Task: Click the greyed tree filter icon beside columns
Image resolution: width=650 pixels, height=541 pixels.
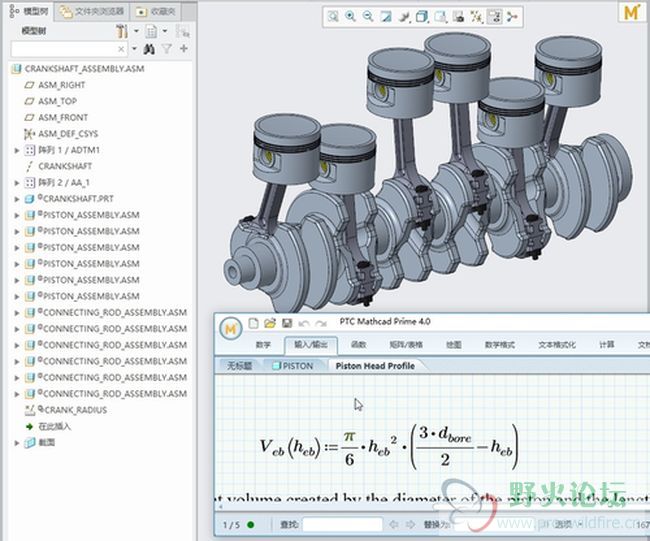Action: 182,32
